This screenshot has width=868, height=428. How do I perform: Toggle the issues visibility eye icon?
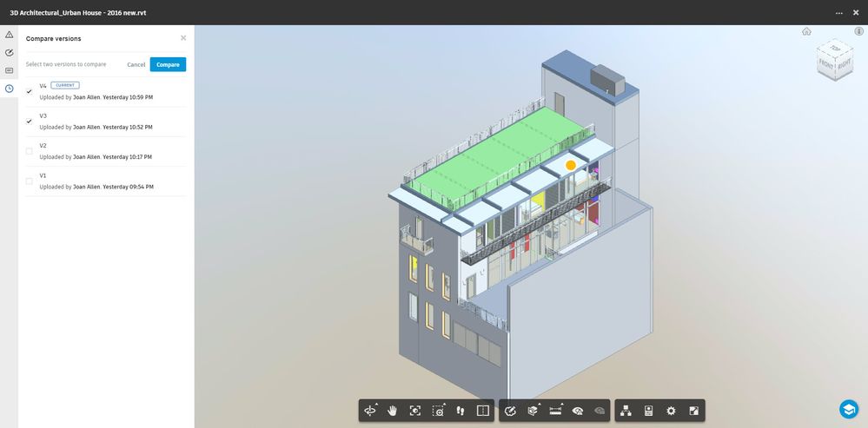click(578, 411)
